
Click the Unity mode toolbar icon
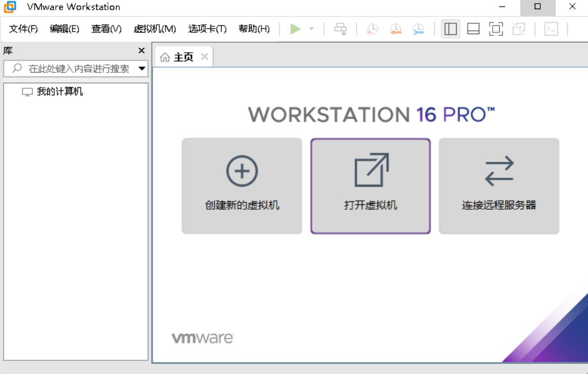(519, 29)
